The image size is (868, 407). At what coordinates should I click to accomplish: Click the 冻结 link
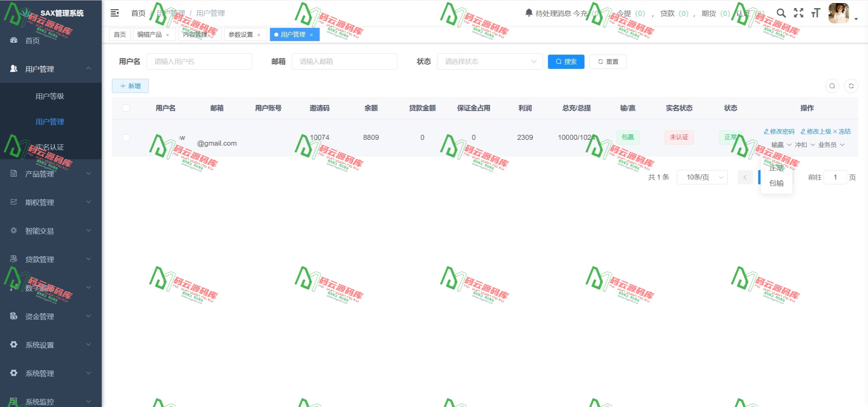pos(842,132)
